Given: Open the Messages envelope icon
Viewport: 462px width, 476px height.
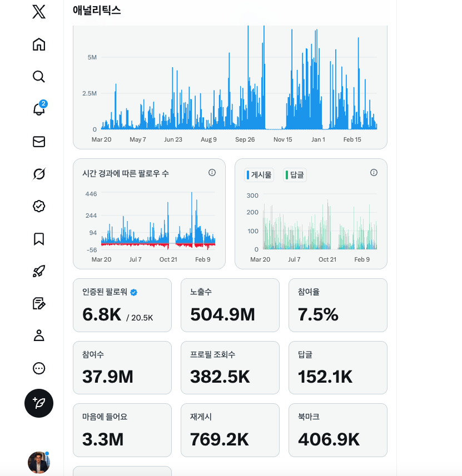Looking at the screenshot, I should 38,141.
